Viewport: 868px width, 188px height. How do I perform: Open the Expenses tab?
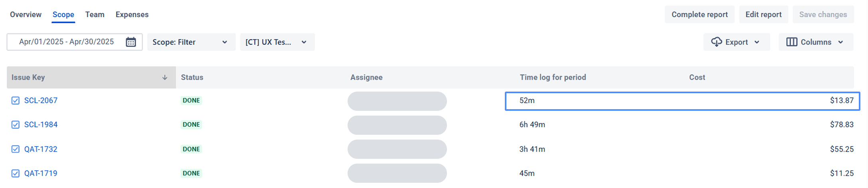point(132,14)
